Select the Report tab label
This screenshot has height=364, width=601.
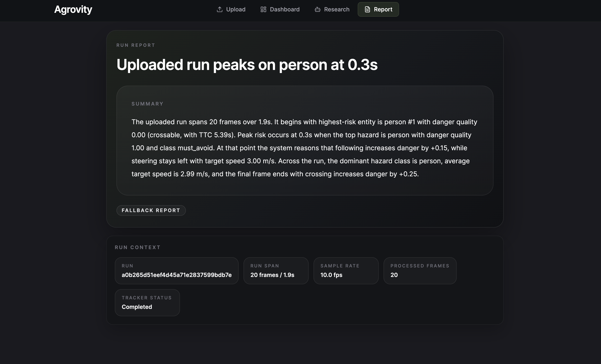point(383,10)
